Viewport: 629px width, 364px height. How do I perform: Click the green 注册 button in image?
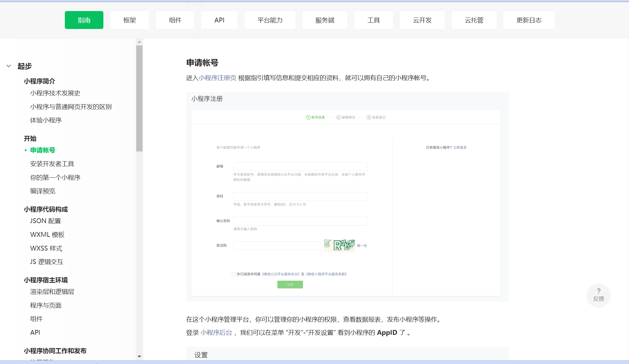[x=290, y=285]
